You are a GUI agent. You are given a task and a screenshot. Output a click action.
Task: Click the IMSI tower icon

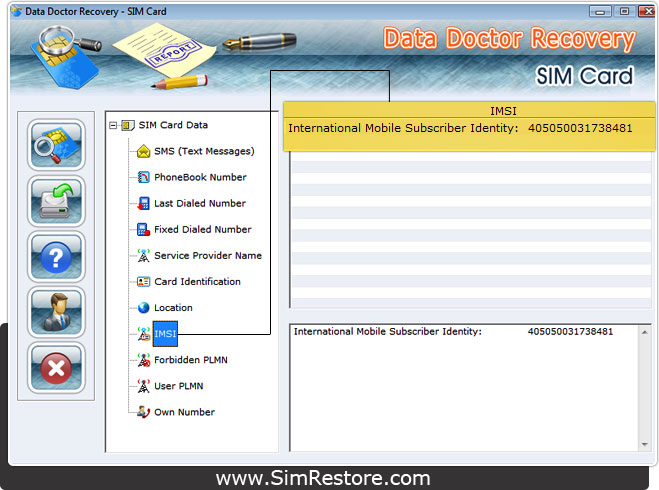[x=144, y=334]
